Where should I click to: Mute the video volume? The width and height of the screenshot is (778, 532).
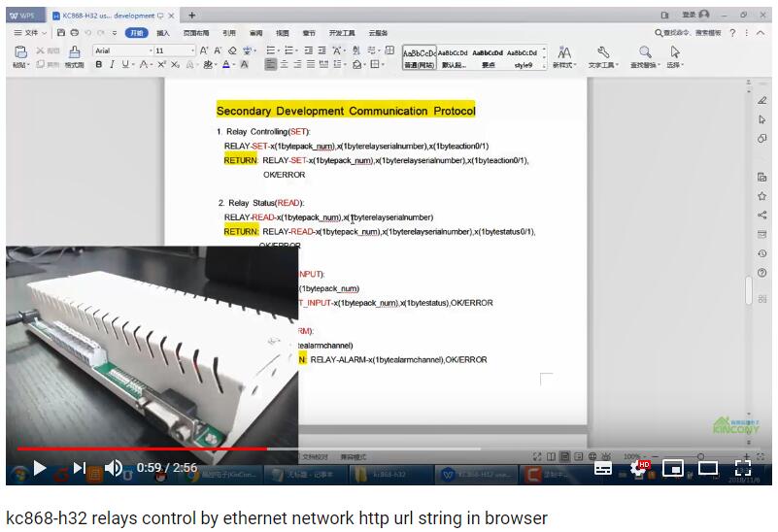click(x=114, y=468)
